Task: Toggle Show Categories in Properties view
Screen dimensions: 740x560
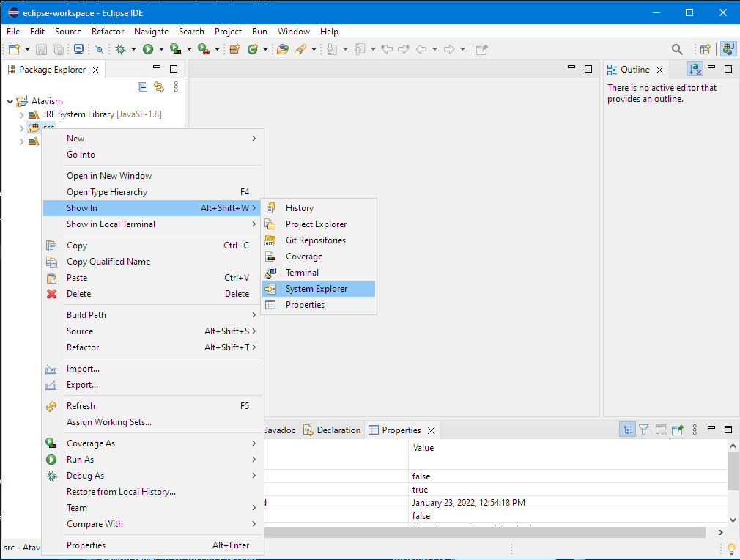Action: tap(627, 430)
